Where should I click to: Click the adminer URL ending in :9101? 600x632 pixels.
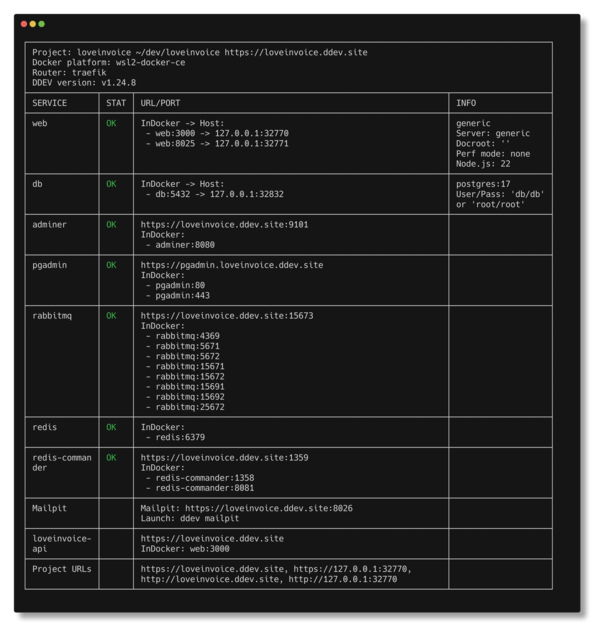(224, 225)
